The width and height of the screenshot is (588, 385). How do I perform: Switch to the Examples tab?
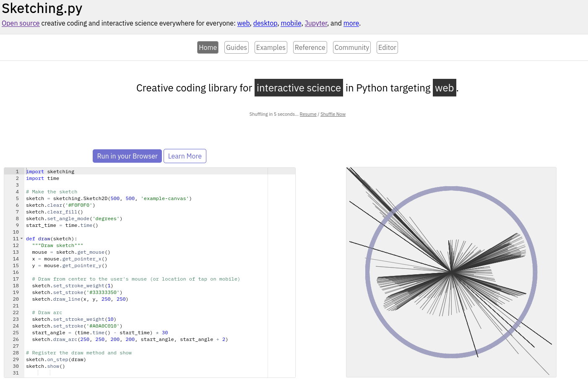pyautogui.click(x=271, y=47)
